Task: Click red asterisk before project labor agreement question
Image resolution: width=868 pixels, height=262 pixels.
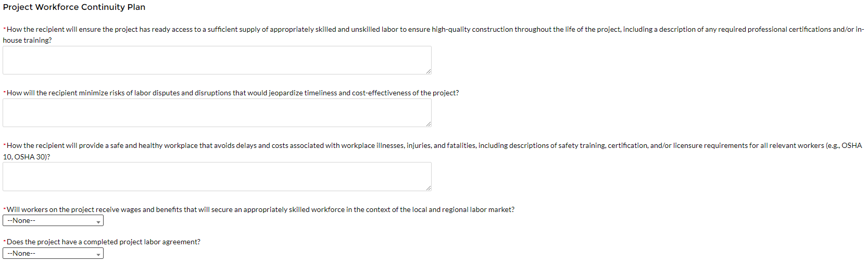Action: [x=5, y=241]
